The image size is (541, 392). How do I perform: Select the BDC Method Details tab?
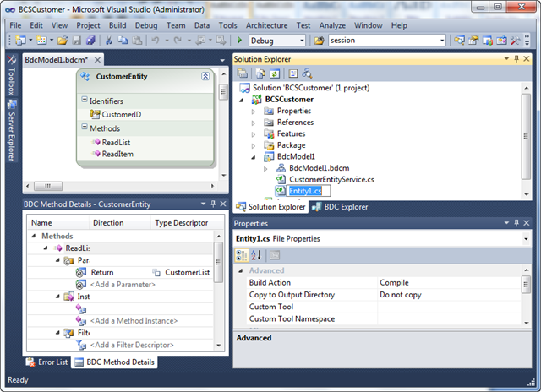click(115, 362)
